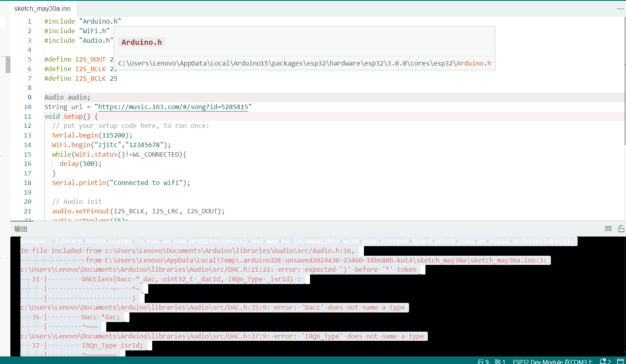Click status bar cursor position '行 9, 列 1'
626x364 pixels.
click(491, 361)
